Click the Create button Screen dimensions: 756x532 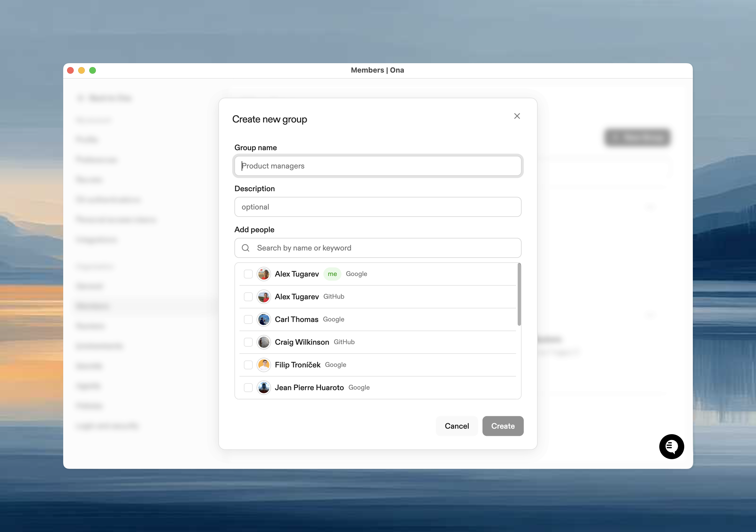[503, 426]
